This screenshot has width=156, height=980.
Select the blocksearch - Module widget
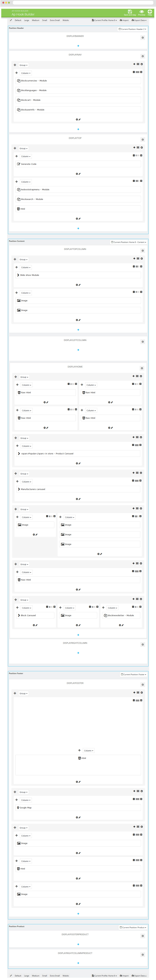click(x=78, y=199)
